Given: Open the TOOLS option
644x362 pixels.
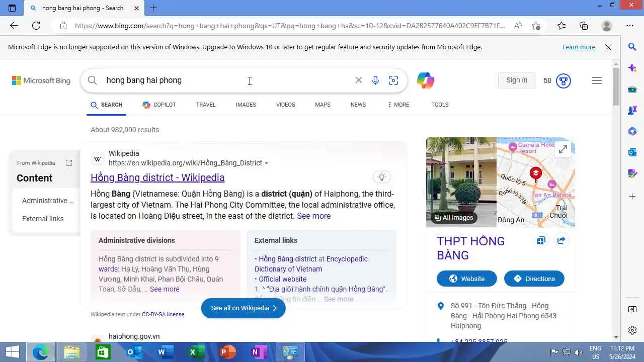Looking at the screenshot, I should (x=440, y=105).
